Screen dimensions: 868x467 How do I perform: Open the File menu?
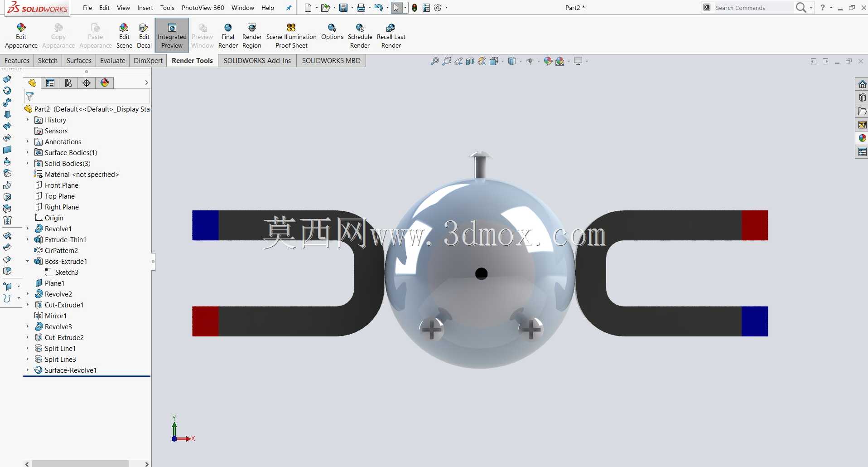87,8
